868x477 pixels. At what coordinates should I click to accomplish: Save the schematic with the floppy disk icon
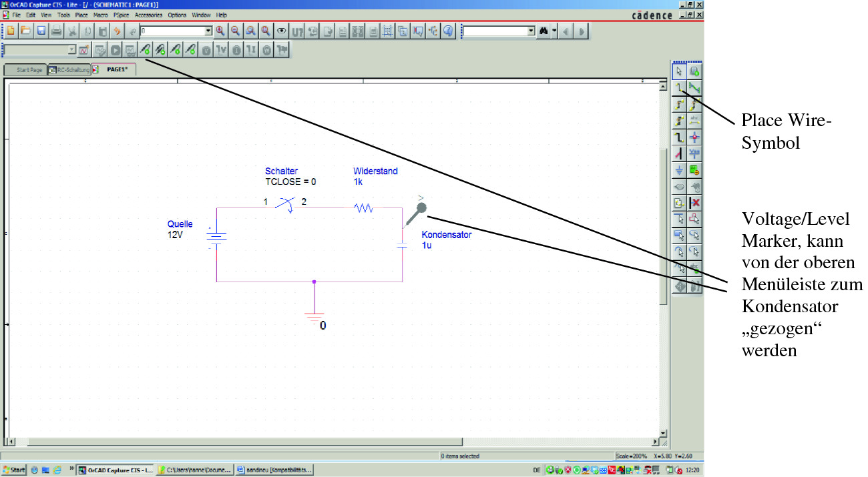(41, 31)
